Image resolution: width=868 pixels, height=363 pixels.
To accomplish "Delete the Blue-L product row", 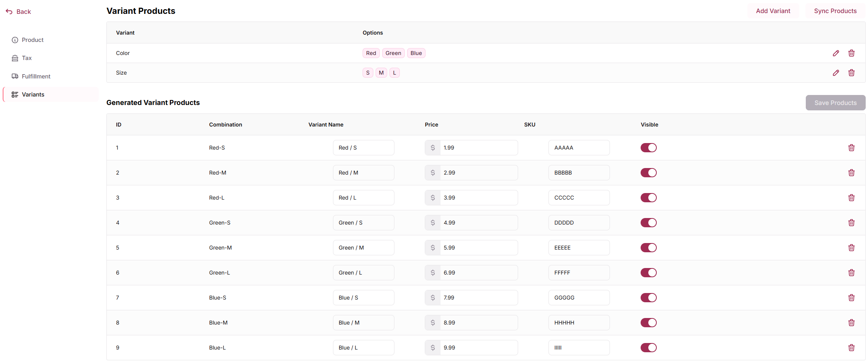I will click(851, 348).
